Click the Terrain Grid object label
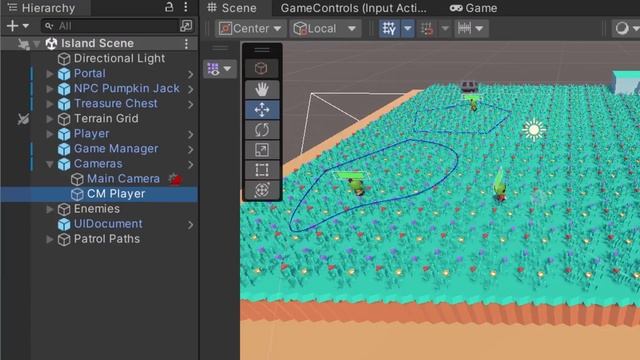The image size is (640, 360). coord(106,118)
